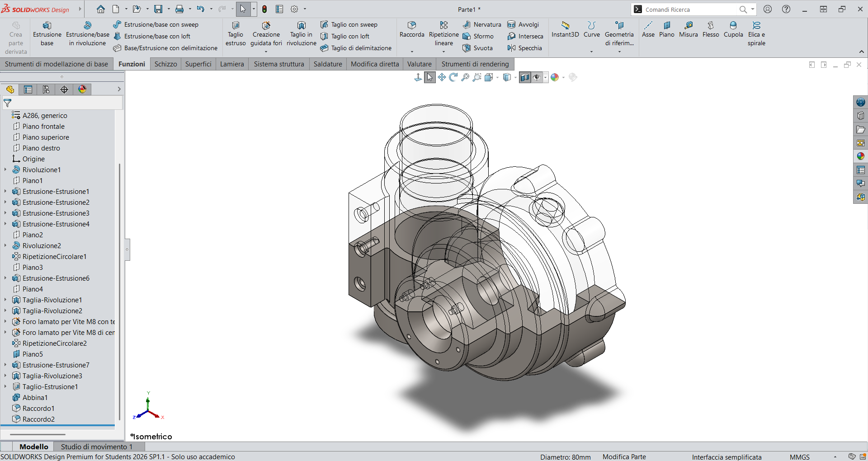The height and width of the screenshot is (461, 868).
Task: Open the View Palette task pane
Action: coord(861,143)
